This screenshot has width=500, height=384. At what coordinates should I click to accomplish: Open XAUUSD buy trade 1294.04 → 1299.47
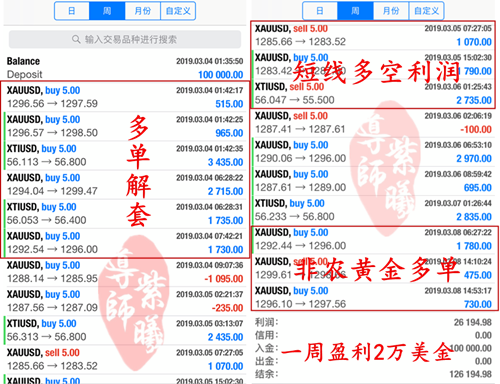click(125, 184)
